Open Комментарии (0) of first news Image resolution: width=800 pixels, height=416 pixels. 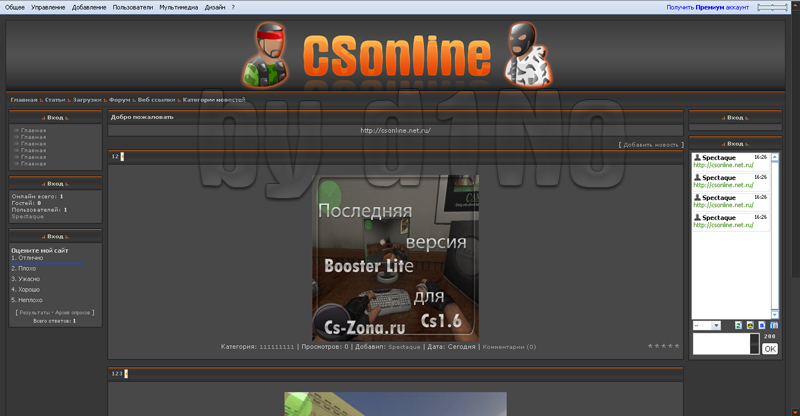(x=509, y=347)
